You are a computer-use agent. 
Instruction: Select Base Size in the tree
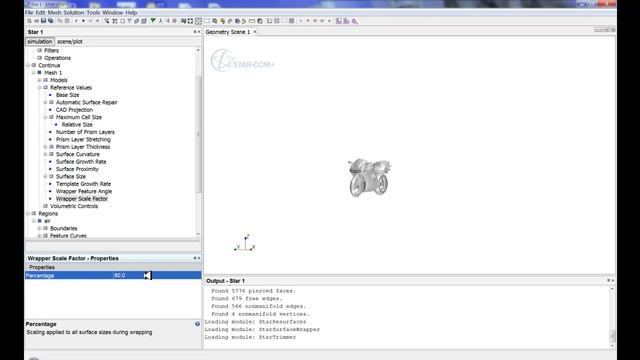pyautogui.click(x=68, y=95)
